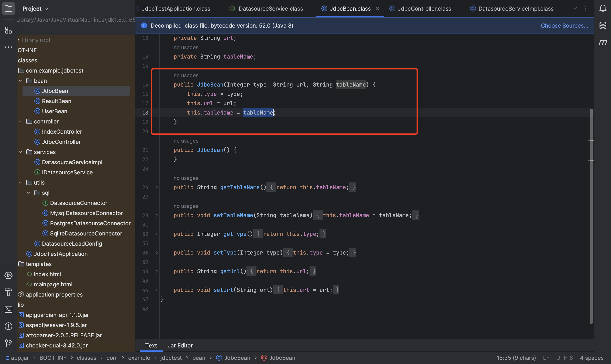
Task: Expand folded getUrl method
Action: [x=156, y=271]
